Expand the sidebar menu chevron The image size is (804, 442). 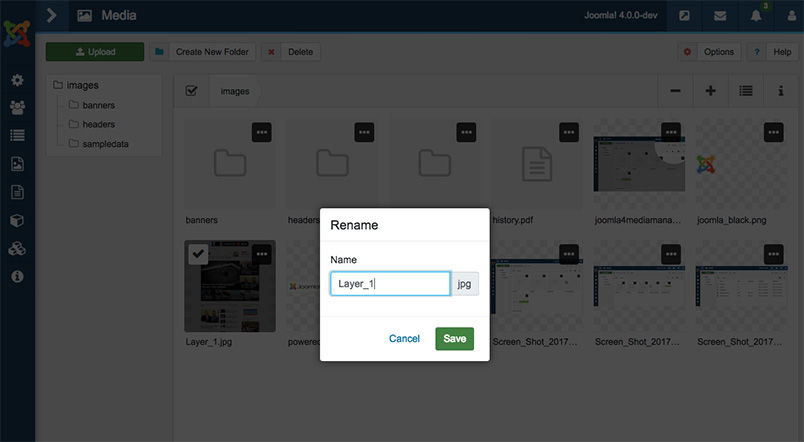[x=52, y=15]
